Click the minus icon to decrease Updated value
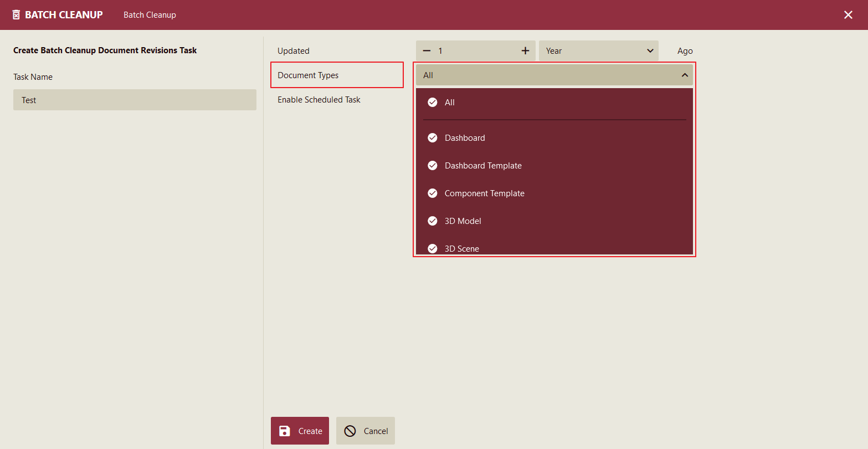 427,51
